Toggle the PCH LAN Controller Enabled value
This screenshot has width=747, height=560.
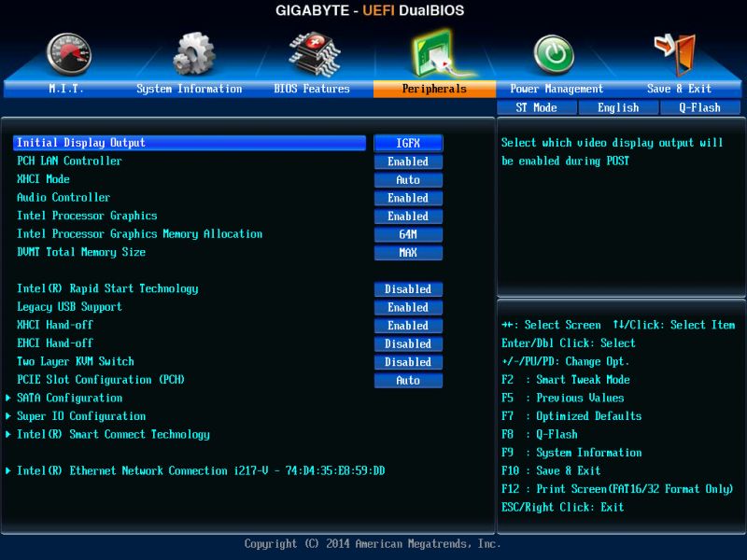click(x=408, y=161)
